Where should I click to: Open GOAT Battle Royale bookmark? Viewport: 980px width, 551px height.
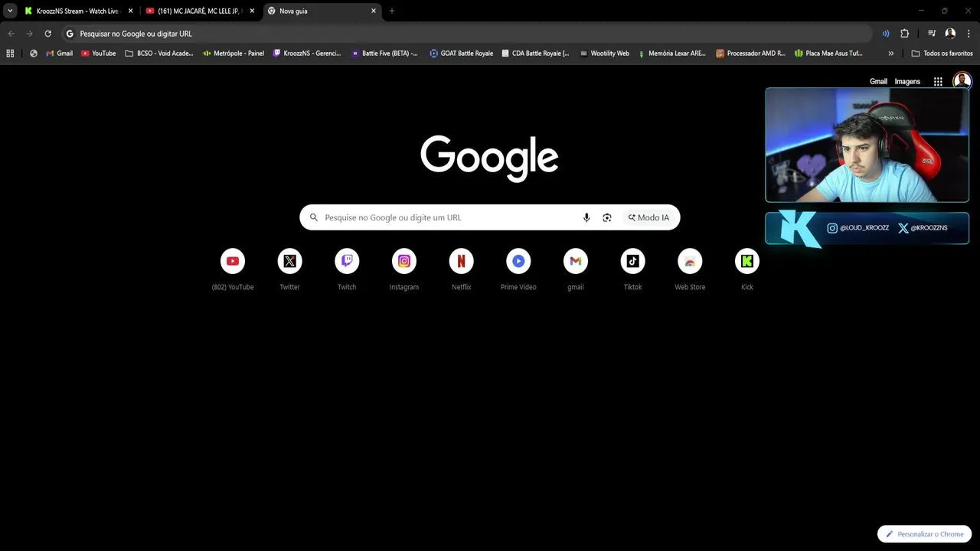pyautogui.click(x=462, y=54)
